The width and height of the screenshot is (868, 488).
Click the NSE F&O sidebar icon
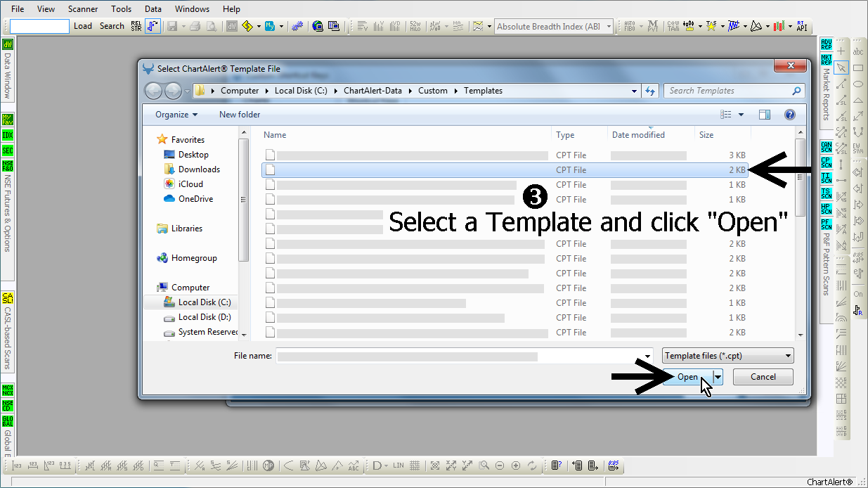pyautogui.click(x=8, y=166)
